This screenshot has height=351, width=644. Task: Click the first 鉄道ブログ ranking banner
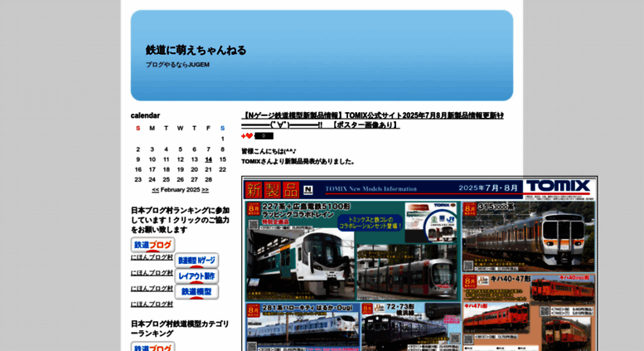tap(153, 245)
